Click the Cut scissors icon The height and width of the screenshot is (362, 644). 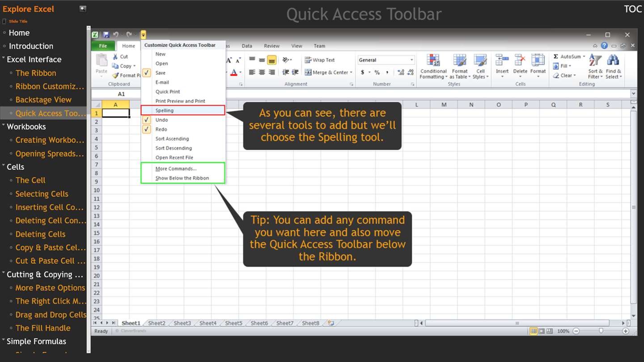tap(115, 57)
